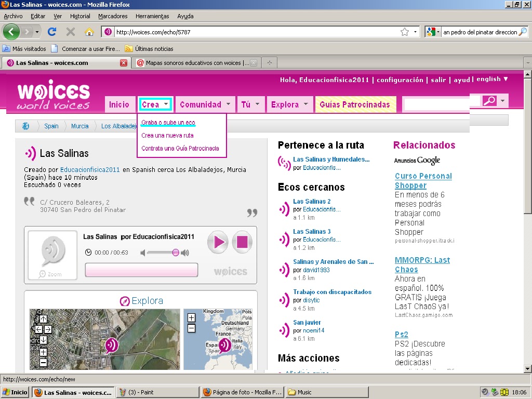This screenshot has width=532, height=399.
Task: Open the Crea dropdown menu
Action: [155, 104]
